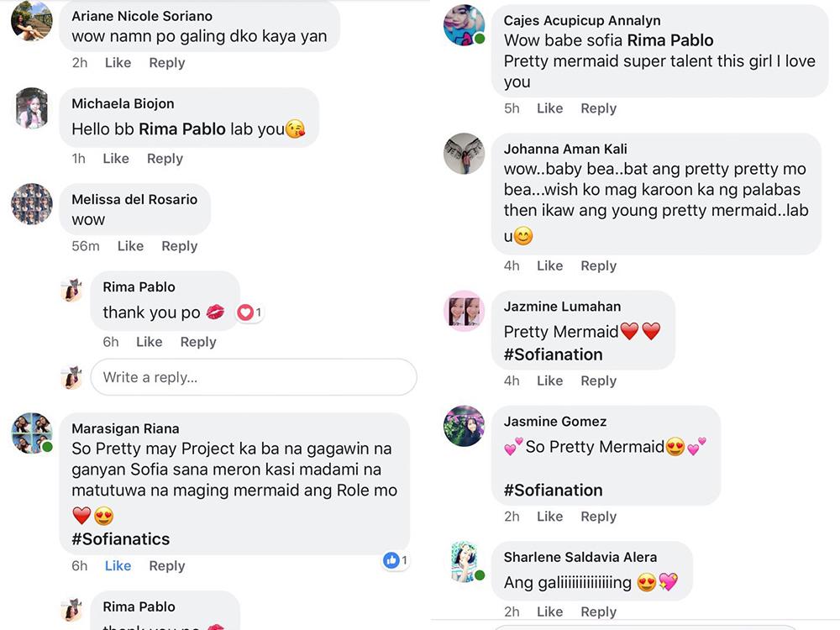
Task: Open Jazmine Lumahan's profile avatar
Action: (x=465, y=312)
